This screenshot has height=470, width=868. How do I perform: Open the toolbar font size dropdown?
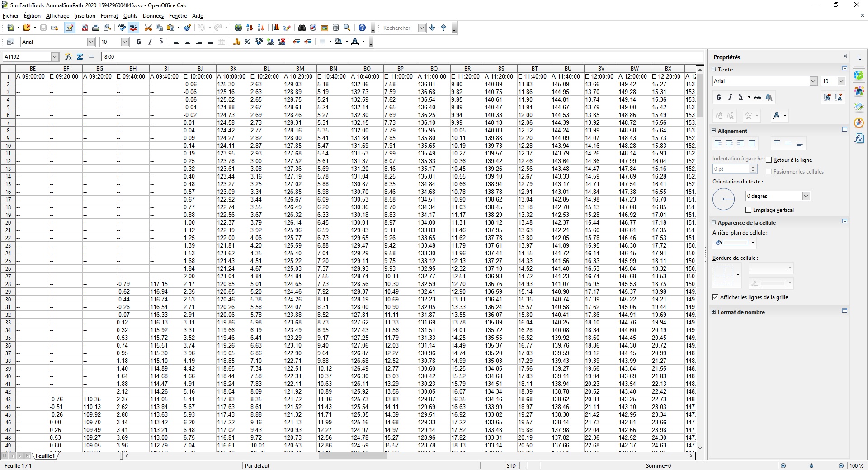[x=125, y=42]
